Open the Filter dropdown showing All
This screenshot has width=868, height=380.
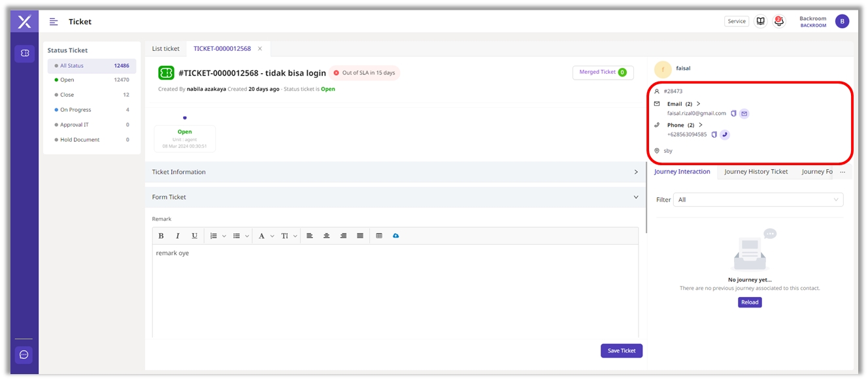pos(758,200)
